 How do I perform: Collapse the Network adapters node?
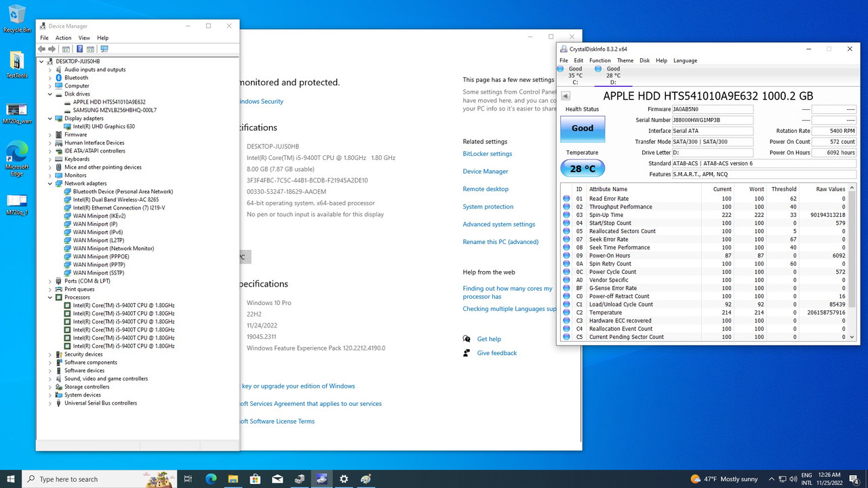50,184
